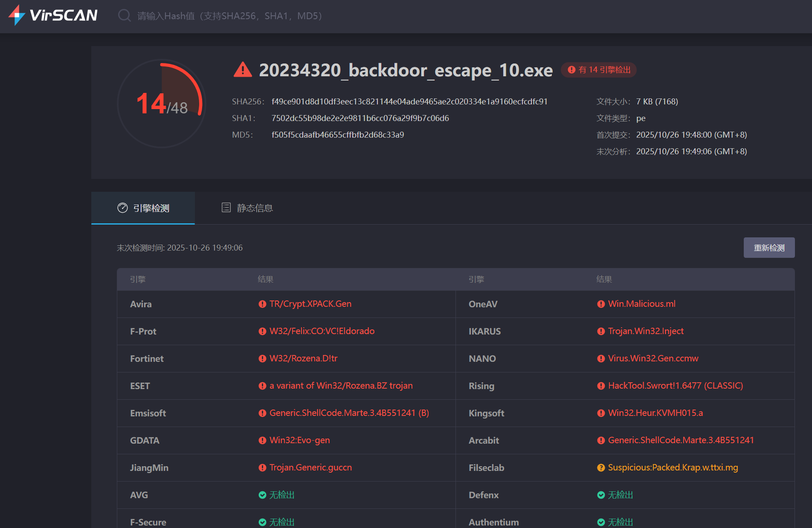
Task: Click orange question icon in Filseclab row
Action: 601,468
